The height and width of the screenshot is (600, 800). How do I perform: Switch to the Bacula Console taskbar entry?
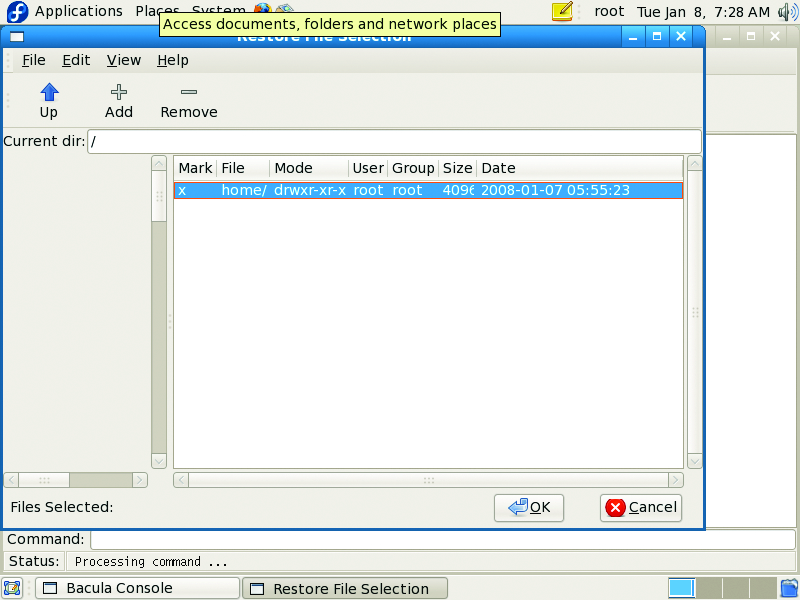pos(137,588)
